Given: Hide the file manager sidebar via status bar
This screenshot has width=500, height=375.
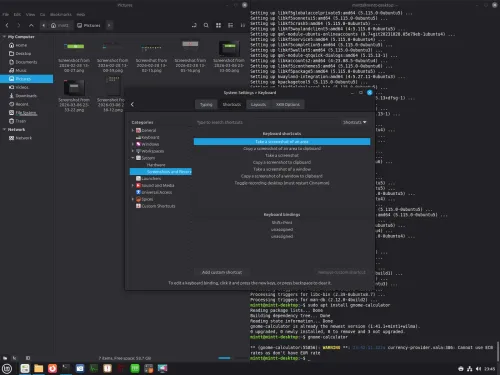Looking at the screenshot, I should [28, 358].
